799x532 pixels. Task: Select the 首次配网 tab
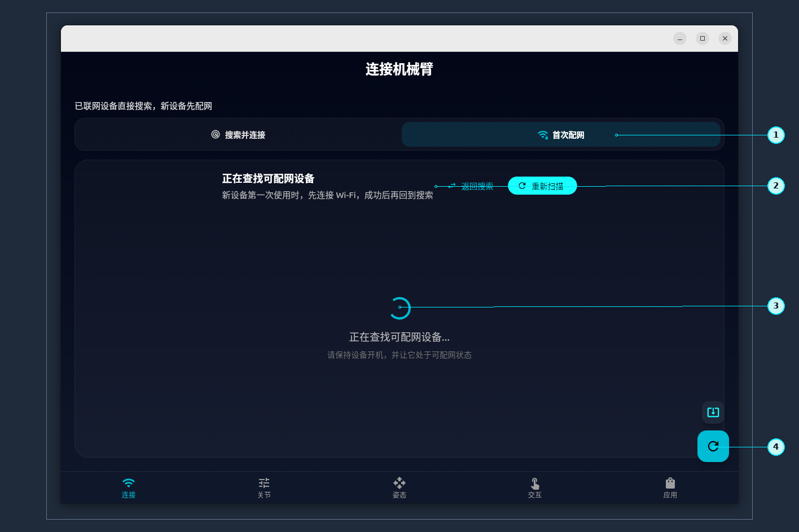coord(561,135)
